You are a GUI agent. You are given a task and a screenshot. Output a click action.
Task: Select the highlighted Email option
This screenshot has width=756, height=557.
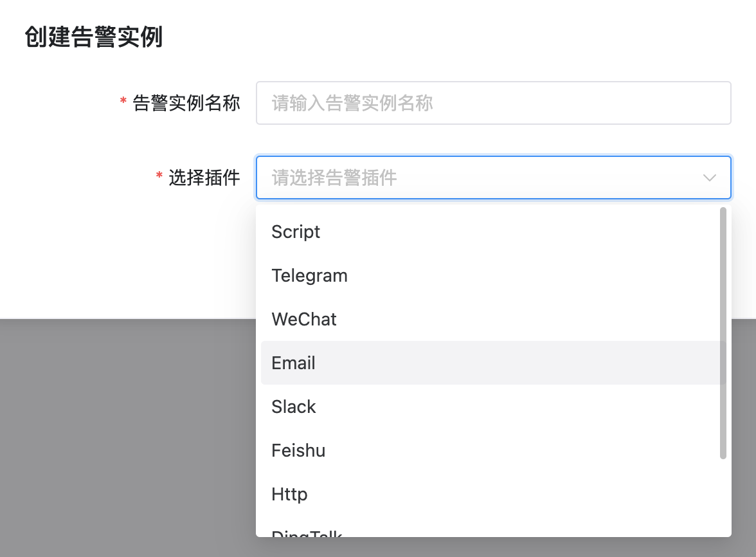point(294,363)
